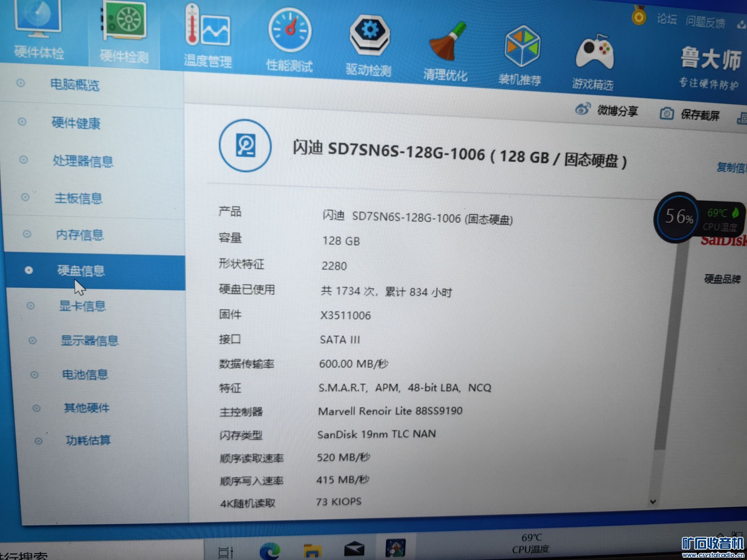Open 显示器信息 in the sidebar

coord(89,340)
